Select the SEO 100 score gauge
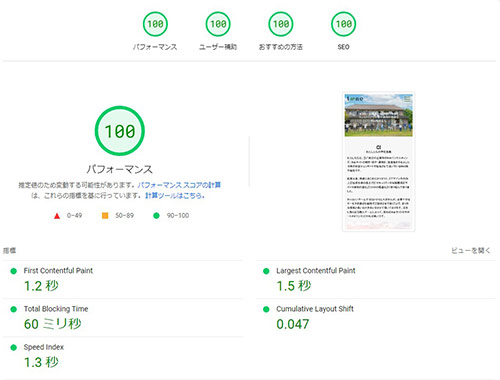Image resolution: width=500 pixels, height=380 pixels. 344,24
